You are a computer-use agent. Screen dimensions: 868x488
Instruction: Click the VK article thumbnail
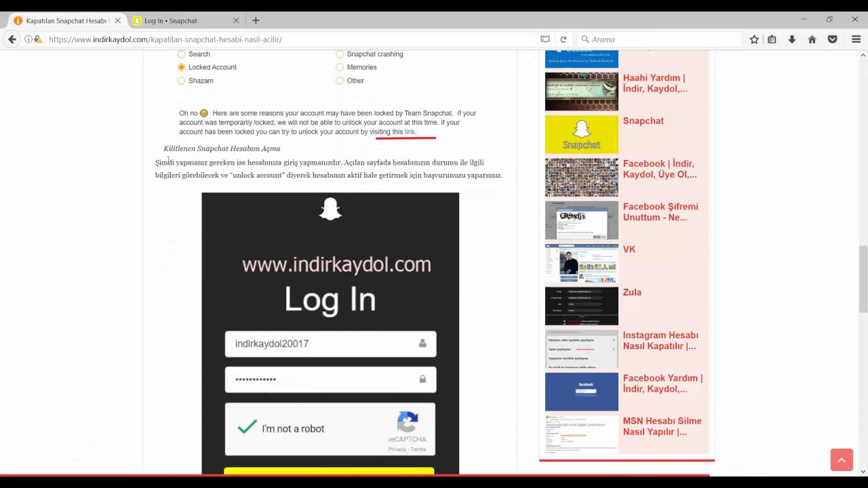pos(582,263)
